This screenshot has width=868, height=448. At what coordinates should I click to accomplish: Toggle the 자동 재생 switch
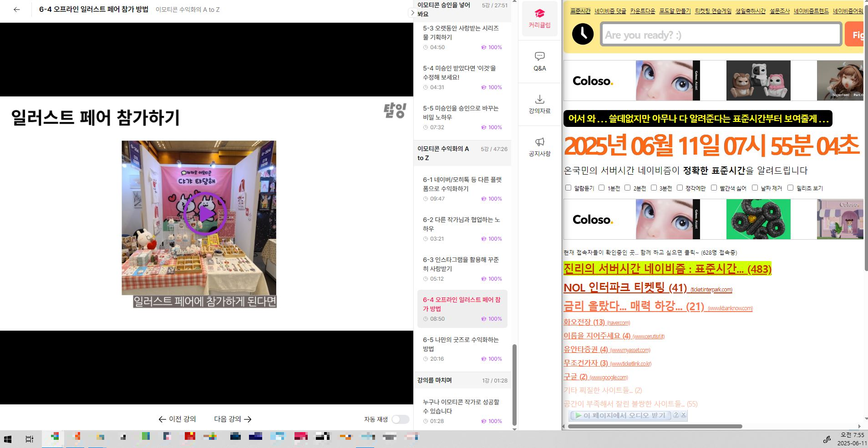pyautogui.click(x=401, y=419)
